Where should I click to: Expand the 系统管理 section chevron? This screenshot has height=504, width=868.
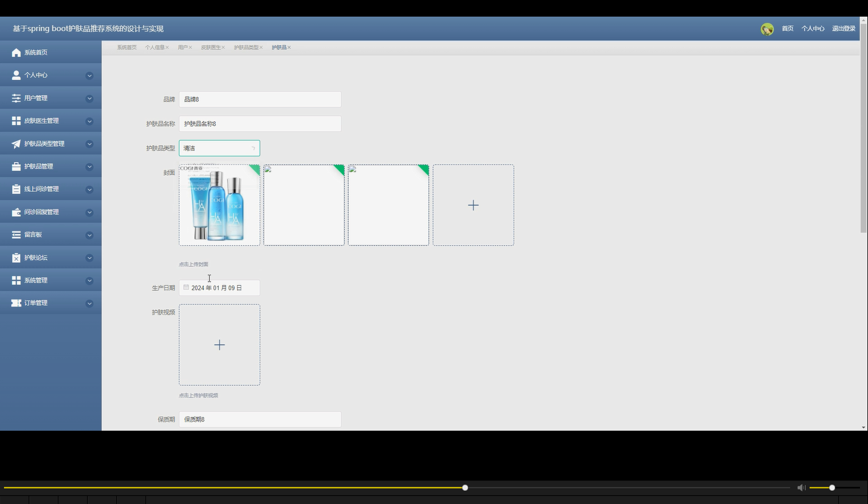89,280
